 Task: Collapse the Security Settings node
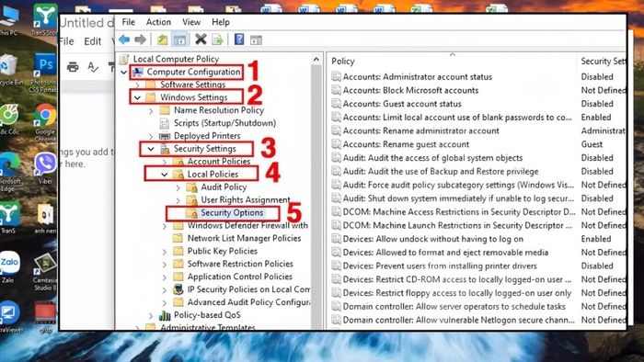[x=151, y=149]
